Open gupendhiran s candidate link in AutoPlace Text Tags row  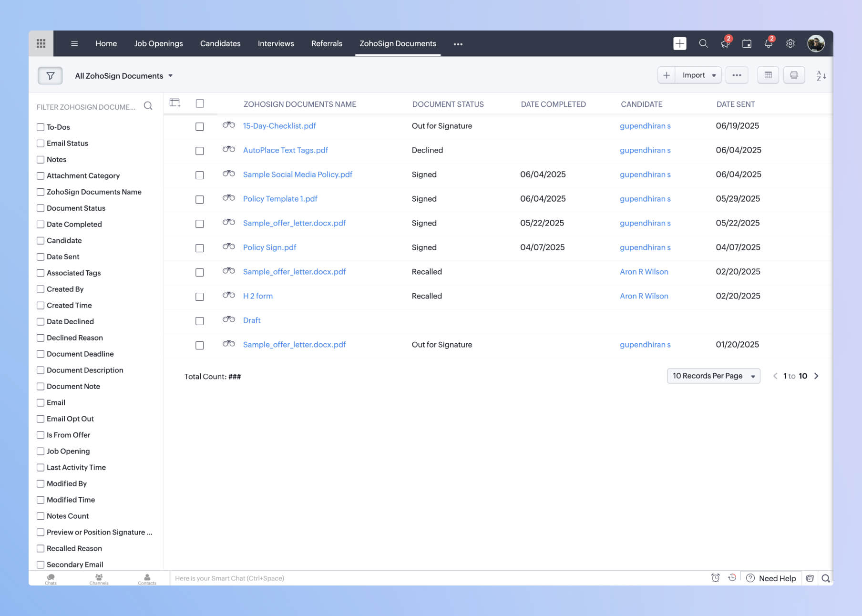[x=645, y=150]
